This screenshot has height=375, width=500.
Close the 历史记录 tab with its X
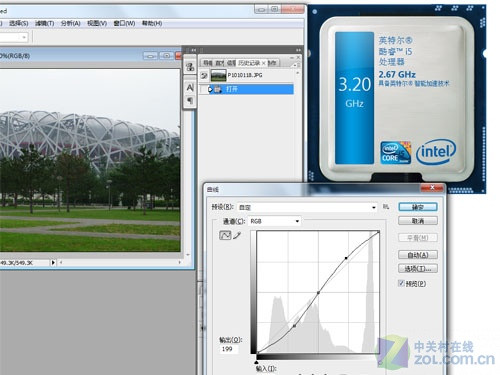point(263,63)
